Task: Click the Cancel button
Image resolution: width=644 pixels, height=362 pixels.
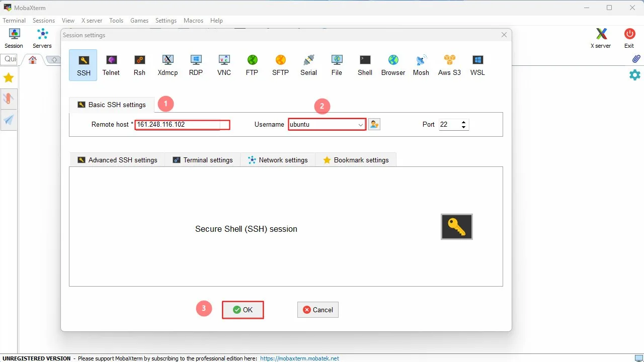Action: (318, 310)
